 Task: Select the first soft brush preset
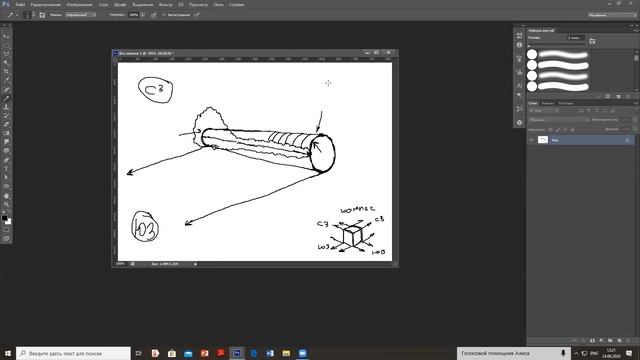tap(558, 54)
